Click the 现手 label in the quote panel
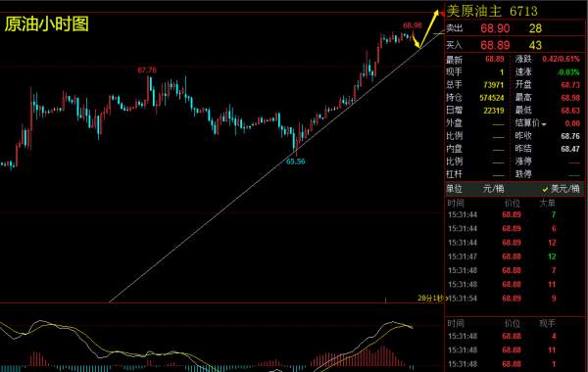This screenshot has width=588, height=372. tap(454, 72)
